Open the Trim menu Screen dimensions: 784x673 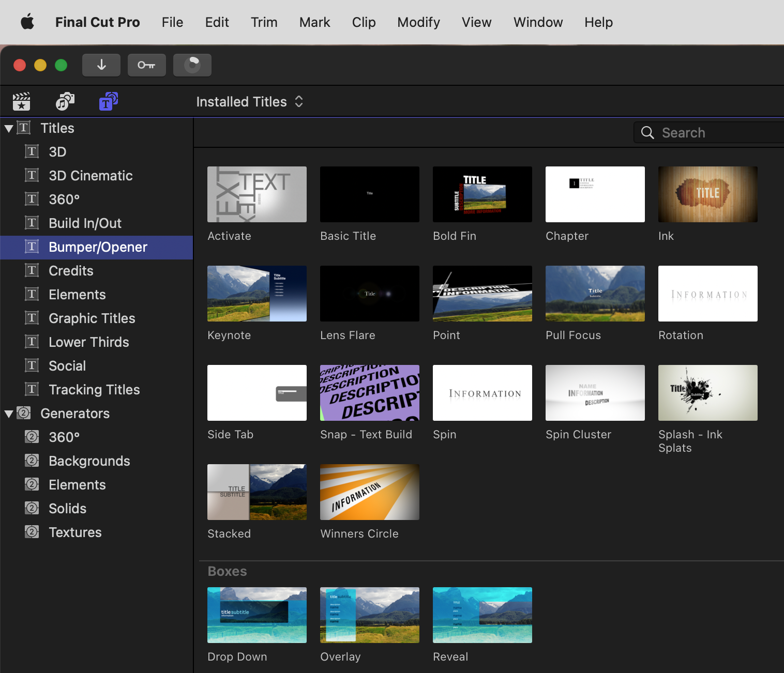(x=264, y=22)
